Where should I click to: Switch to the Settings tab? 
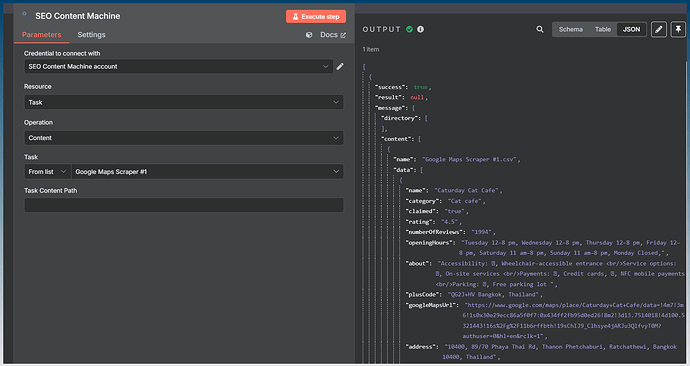[92, 35]
